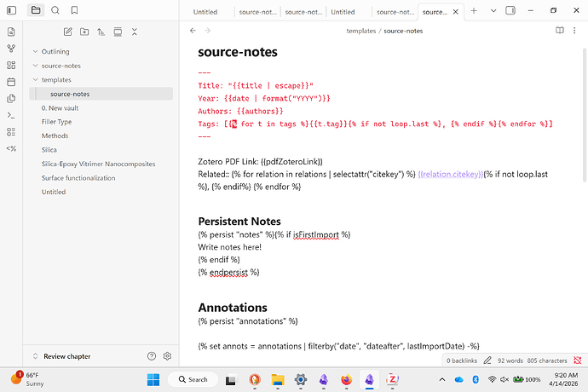Image resolution: width=588 pixels, height=392 pixels.
Task: Toggle reading view book icon
Action: tap(560, 31)
